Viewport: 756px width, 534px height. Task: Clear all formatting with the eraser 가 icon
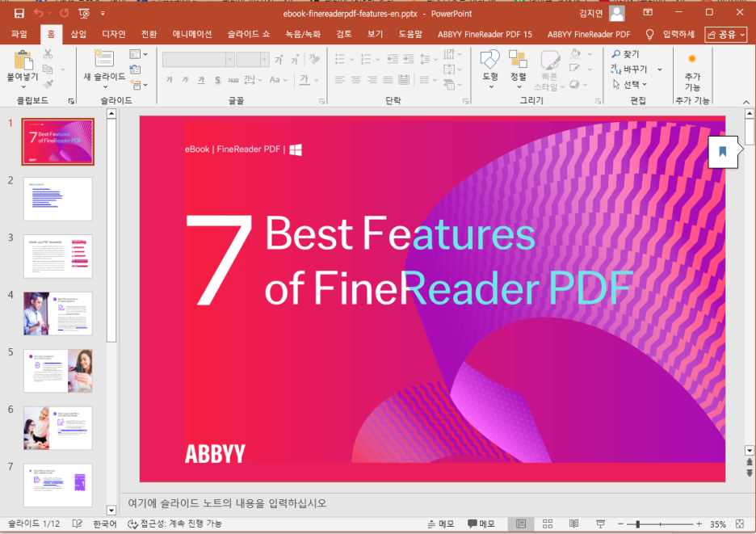[x=314, y=59]
